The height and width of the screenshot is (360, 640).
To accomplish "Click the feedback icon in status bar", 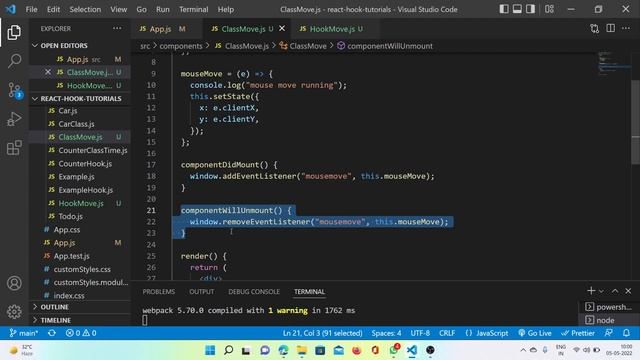I will (x=609, y=333).
